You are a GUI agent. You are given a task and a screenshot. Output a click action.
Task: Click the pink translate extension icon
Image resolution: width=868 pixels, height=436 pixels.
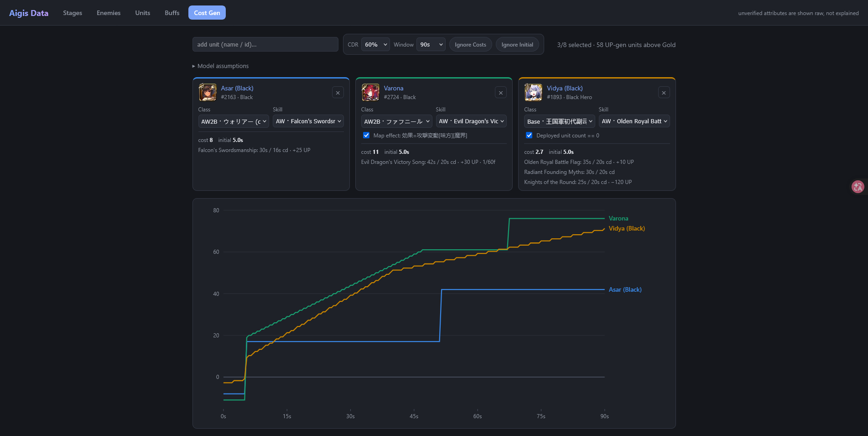click(x=858, y=186)
